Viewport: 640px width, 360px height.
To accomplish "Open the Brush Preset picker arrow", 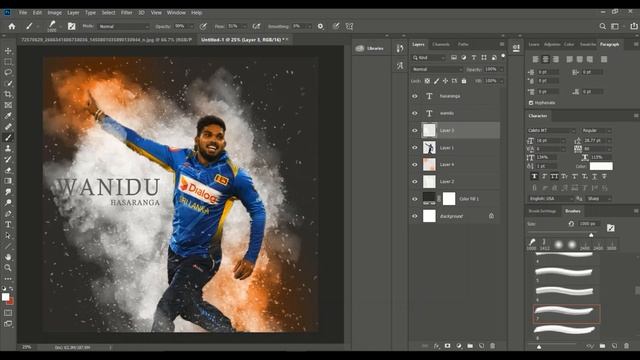I will 60,27.
